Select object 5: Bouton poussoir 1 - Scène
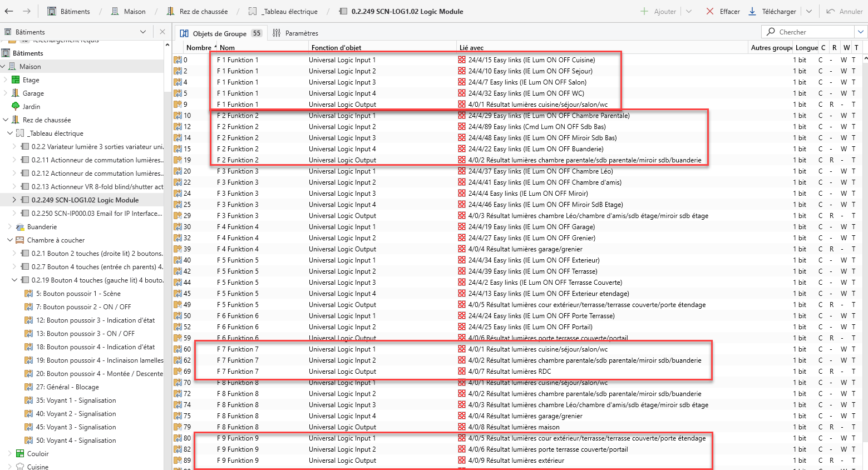868x470 pixels. (x=78, y=294)
